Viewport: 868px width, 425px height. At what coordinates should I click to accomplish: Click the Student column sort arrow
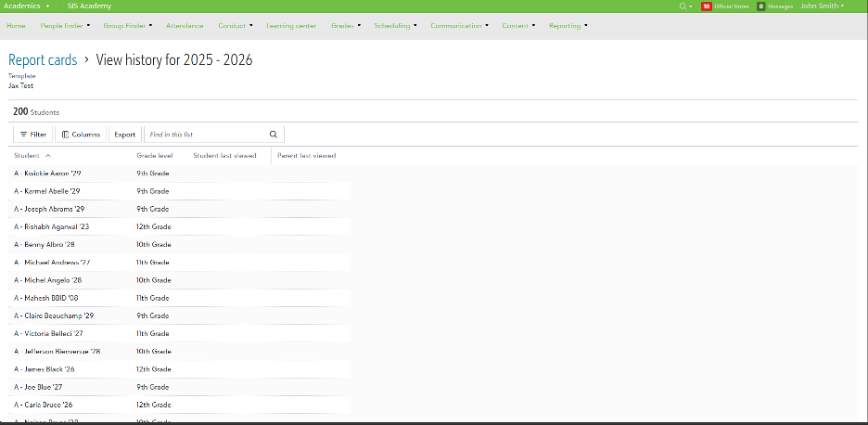(x=48, y=156)
